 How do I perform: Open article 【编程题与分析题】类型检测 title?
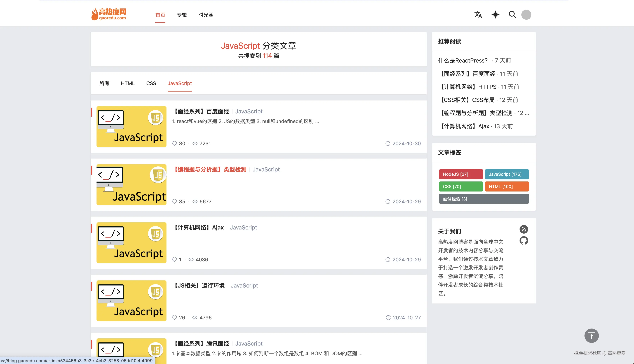pos(210,169)
